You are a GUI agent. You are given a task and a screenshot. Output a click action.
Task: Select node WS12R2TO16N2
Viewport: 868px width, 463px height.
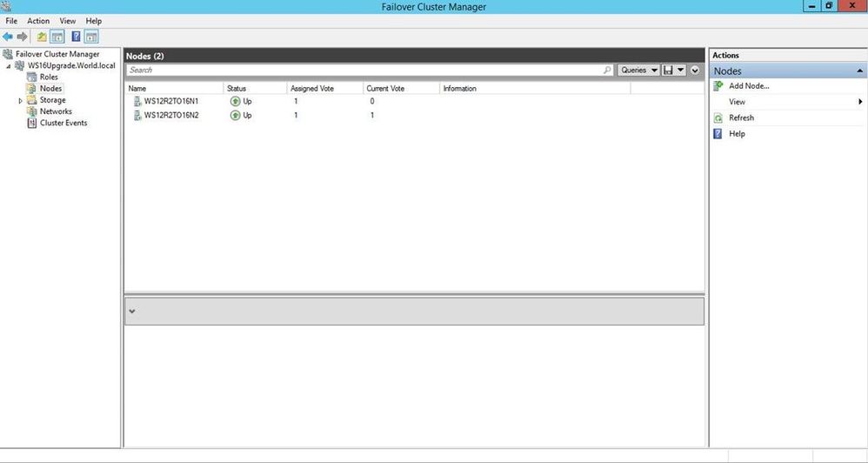click(171, 115)
